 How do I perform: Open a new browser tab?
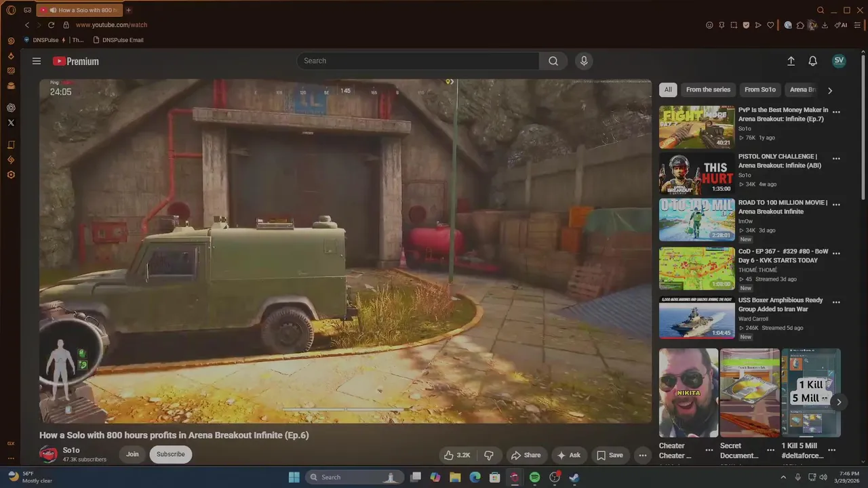pyautogui.click(x=129, y=10)
